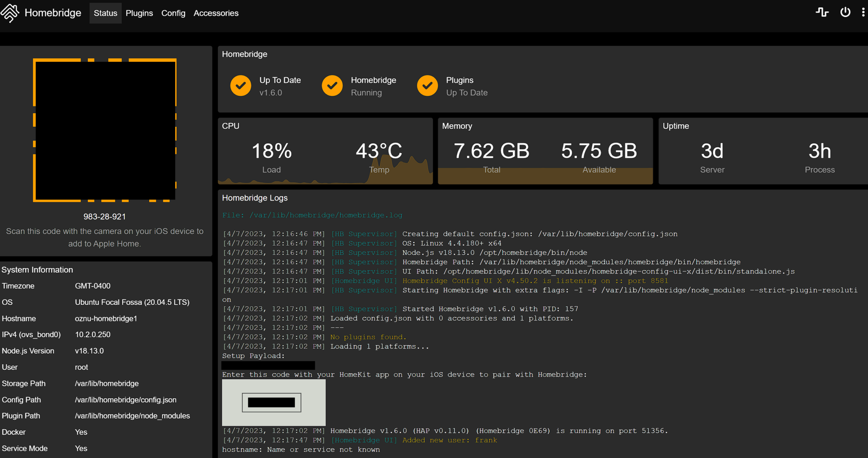
Task: Click the homebridge.log file path
Action: click(x=325, y=215)
